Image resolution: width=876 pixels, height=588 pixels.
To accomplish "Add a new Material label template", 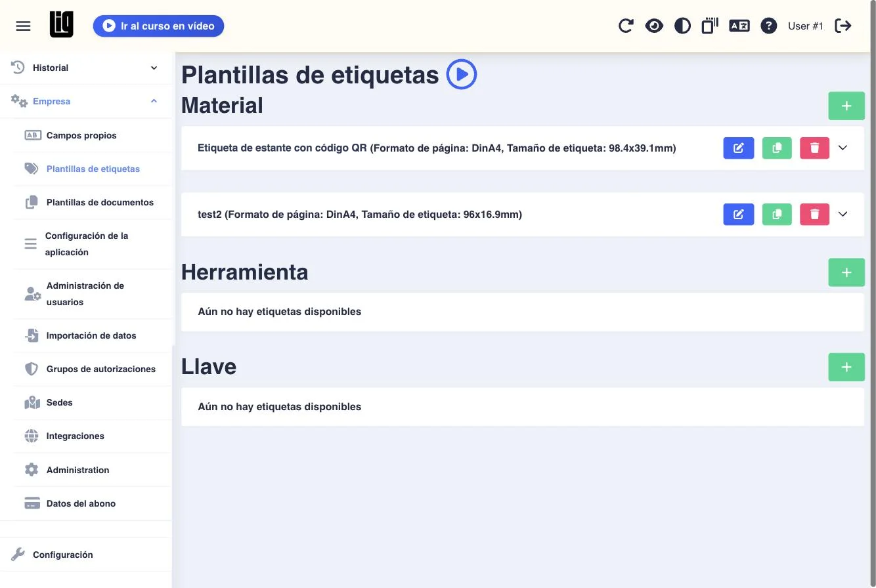I will pyautogui.click(x=846, y=106).
